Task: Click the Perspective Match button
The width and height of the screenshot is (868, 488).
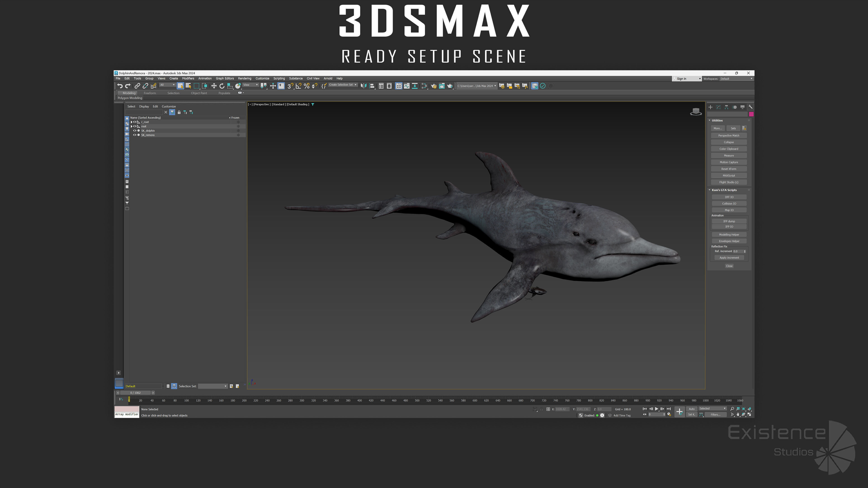Action: (729, 136)
